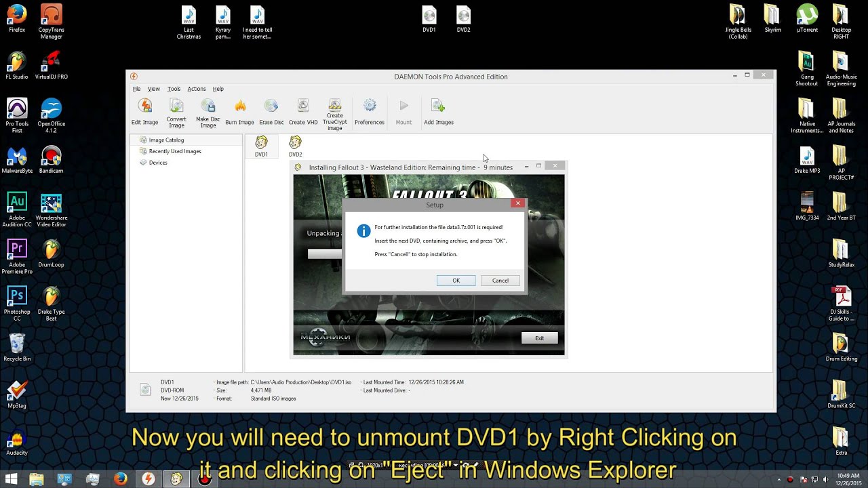The image size is (868, 488).
Task: Open Pro Tools First desktop icon
Action: point(17,115)
